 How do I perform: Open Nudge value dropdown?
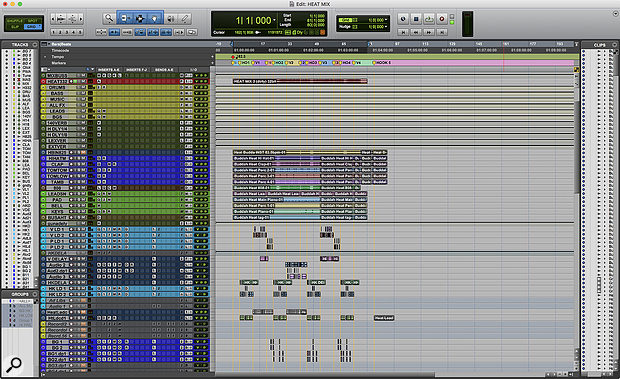click(x=386, y=27)
